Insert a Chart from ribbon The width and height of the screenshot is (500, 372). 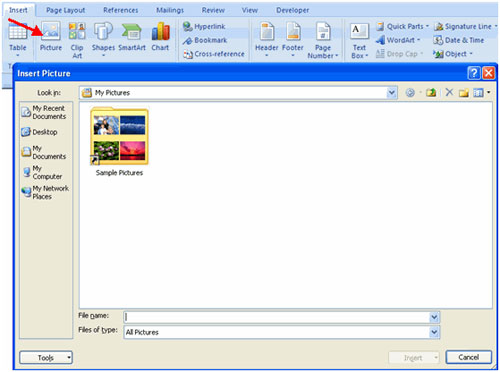coord(160,37)
